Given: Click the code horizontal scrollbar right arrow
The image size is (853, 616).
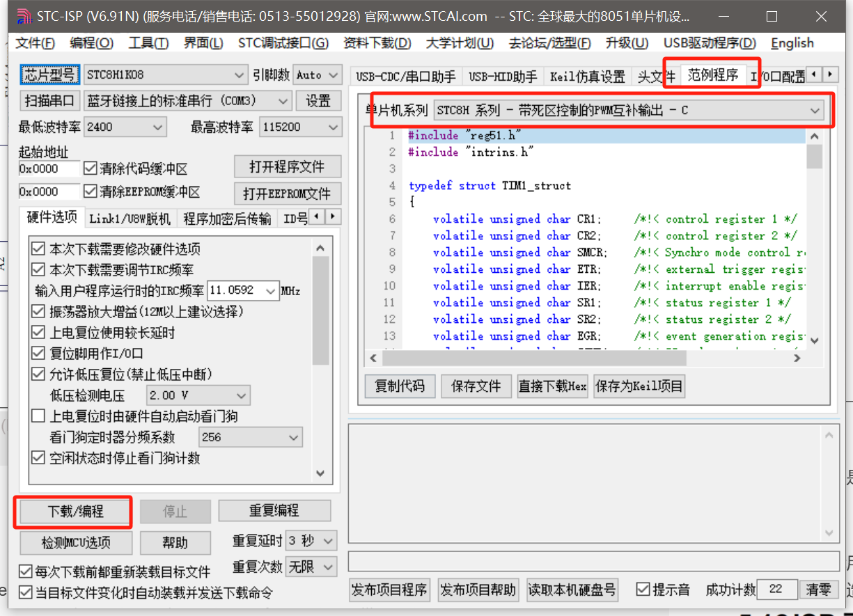Looking at the screenshot, I should [797, 358].
